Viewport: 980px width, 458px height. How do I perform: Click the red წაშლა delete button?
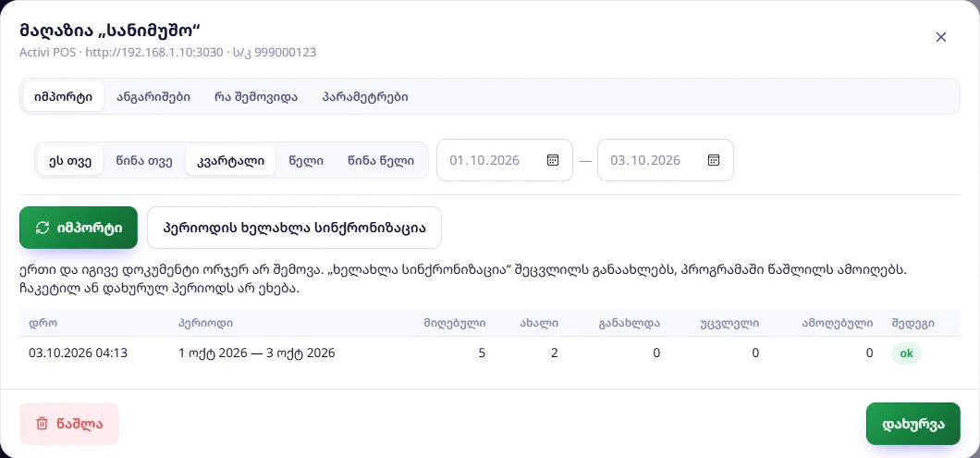[69, 424]
